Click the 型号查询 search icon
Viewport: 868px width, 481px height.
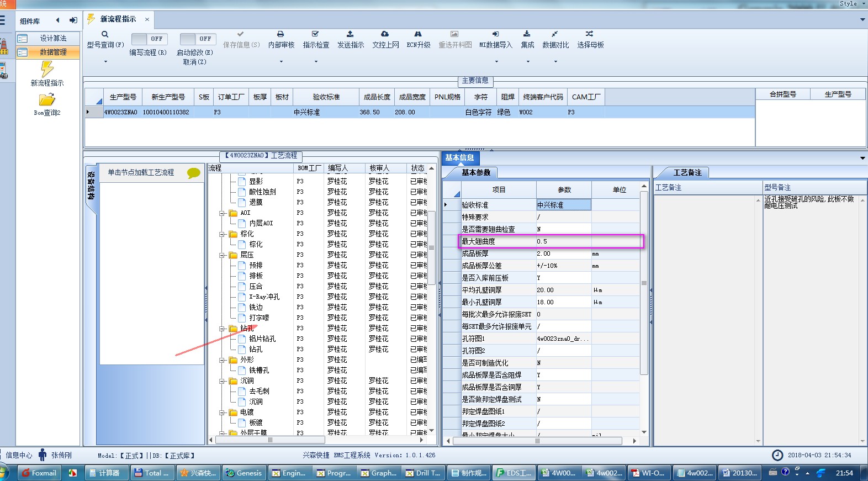coord(105,34)
